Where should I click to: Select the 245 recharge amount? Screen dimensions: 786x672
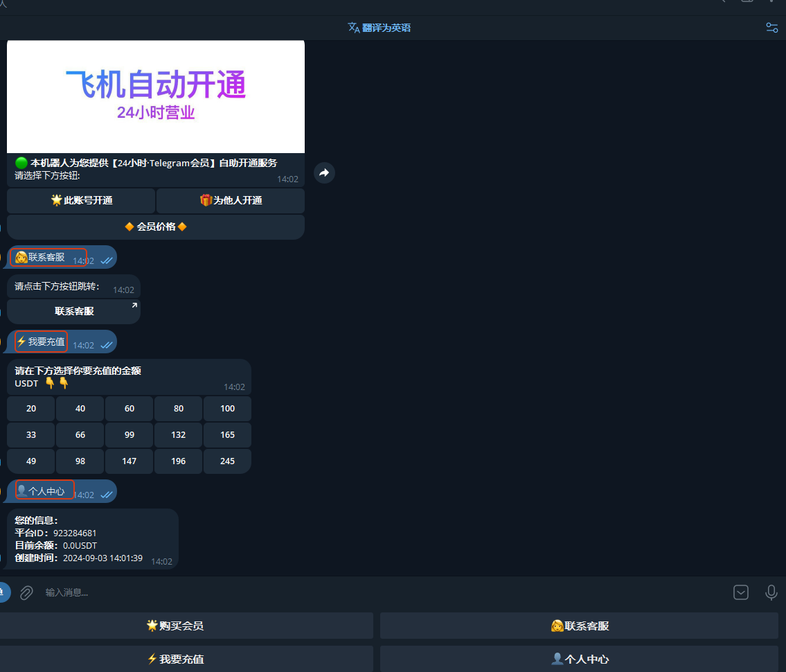227,461
